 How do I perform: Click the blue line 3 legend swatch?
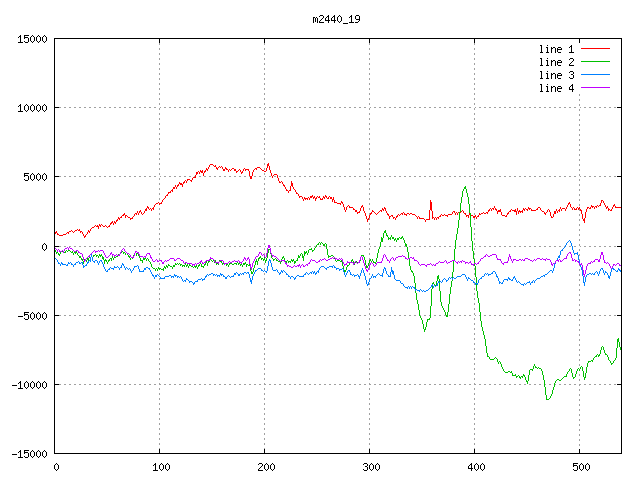coord(595,75)
